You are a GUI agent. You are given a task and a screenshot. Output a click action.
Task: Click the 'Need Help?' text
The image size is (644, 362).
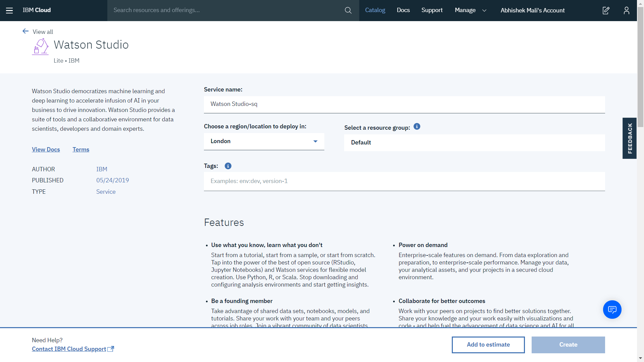click(47, 340)
